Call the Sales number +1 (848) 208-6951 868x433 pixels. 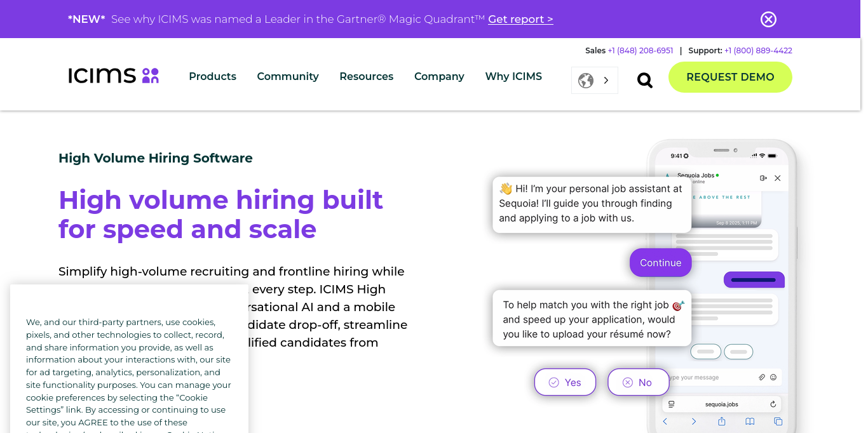coord(641,51)
